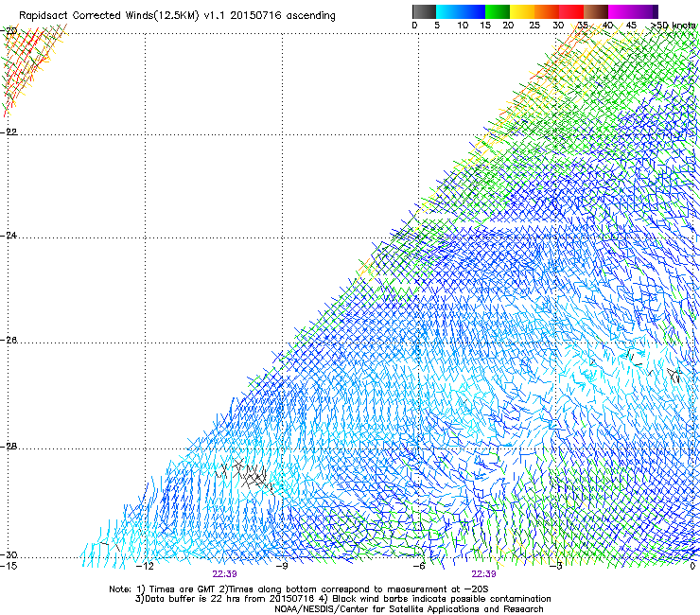
Task: Click the -6 longitude axis label
Action: (418, 566)
